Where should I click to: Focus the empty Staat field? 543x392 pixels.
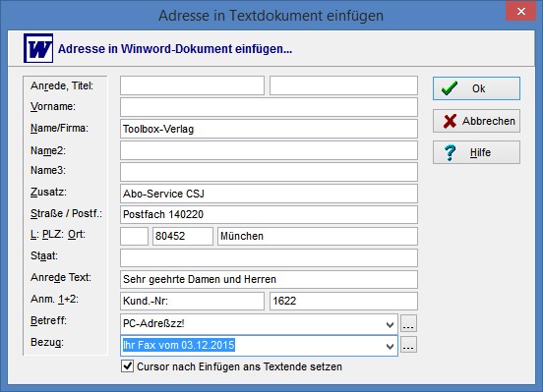[x=269, y=257]
